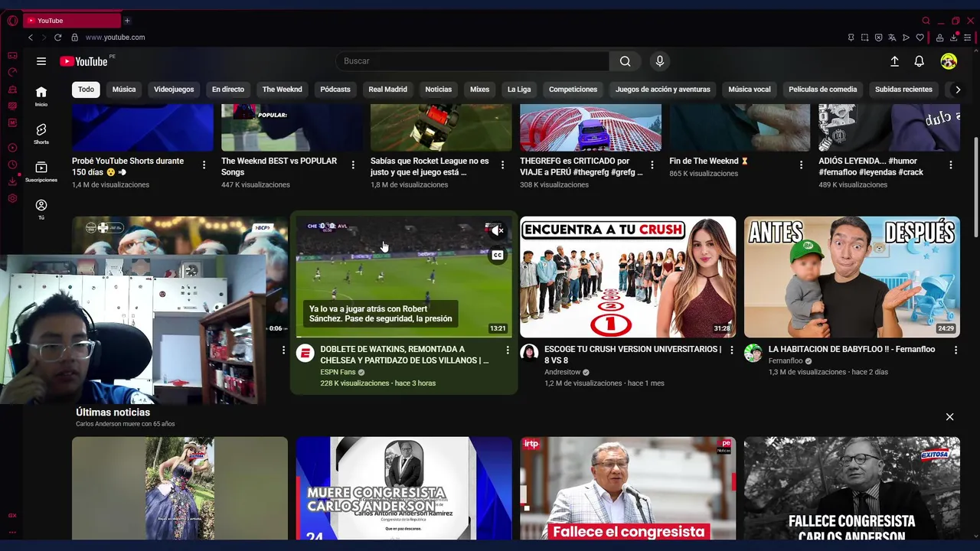
Task: Click the translate page icon
Action: tap(892, 37)
